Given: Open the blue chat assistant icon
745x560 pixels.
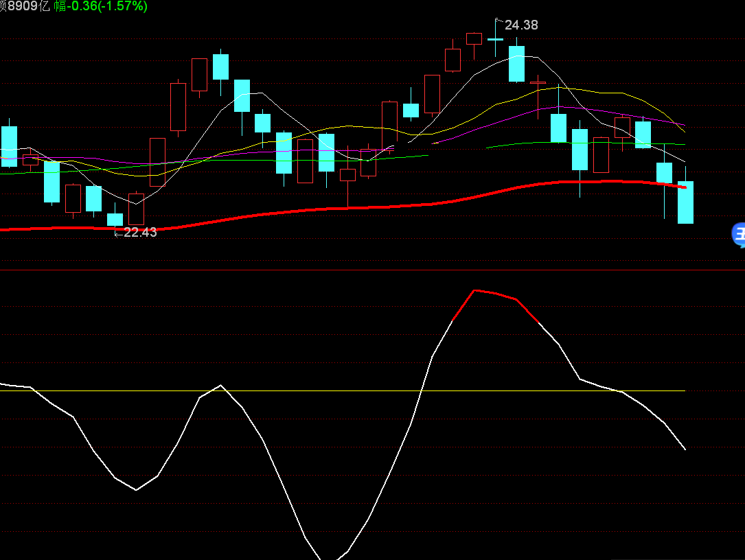Looking at the screenshot, I should click(738, 235).
